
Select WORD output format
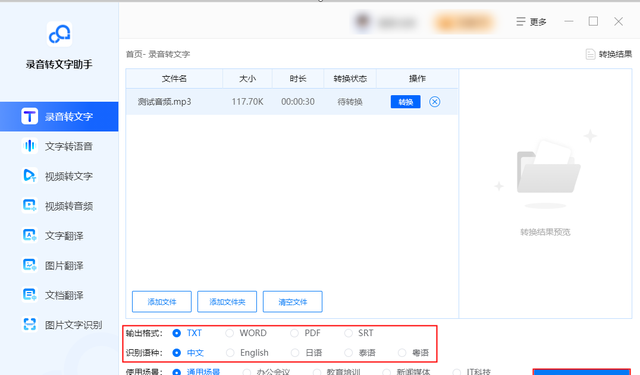[x=246, y=333]
